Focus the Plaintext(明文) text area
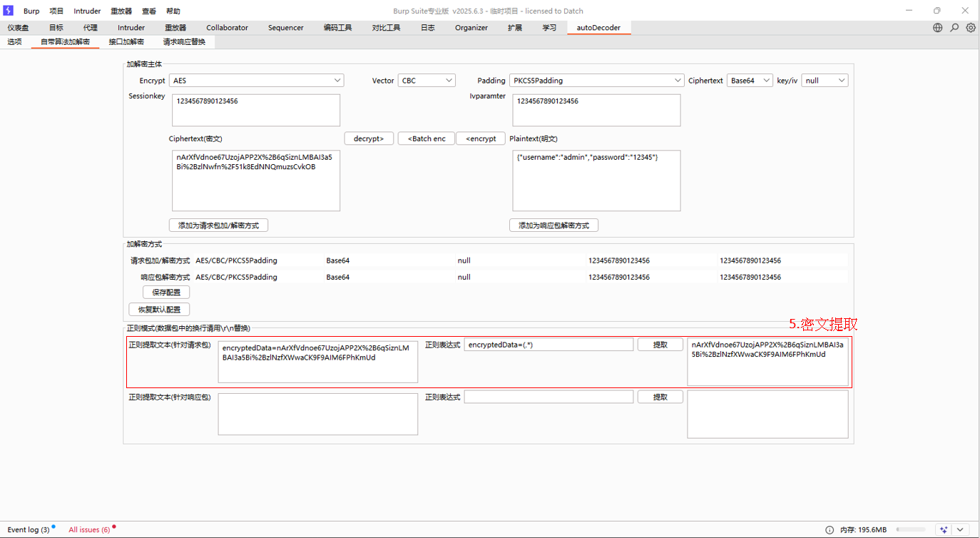Image resolution: width=980 pixels, height=538 pixels. point(596,181)
